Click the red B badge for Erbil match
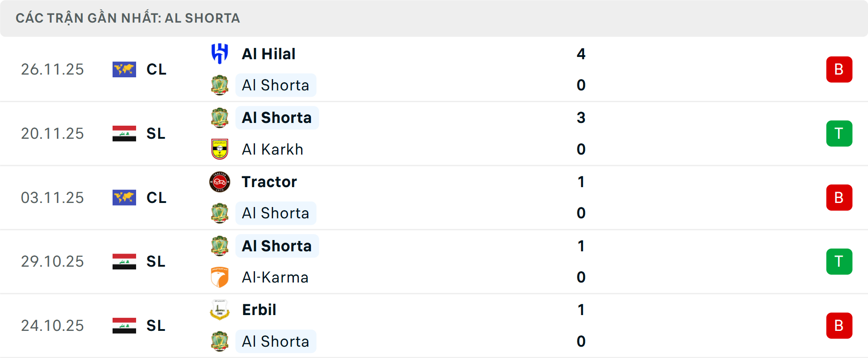The image size is (868, 358). (839, 325)
